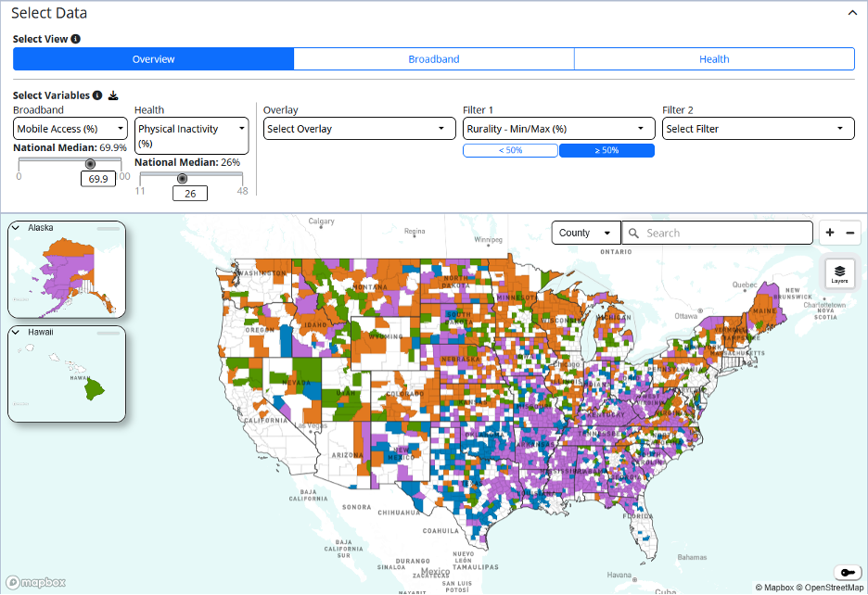
Task: Click the Montana label on map
Action: point(370,286)
